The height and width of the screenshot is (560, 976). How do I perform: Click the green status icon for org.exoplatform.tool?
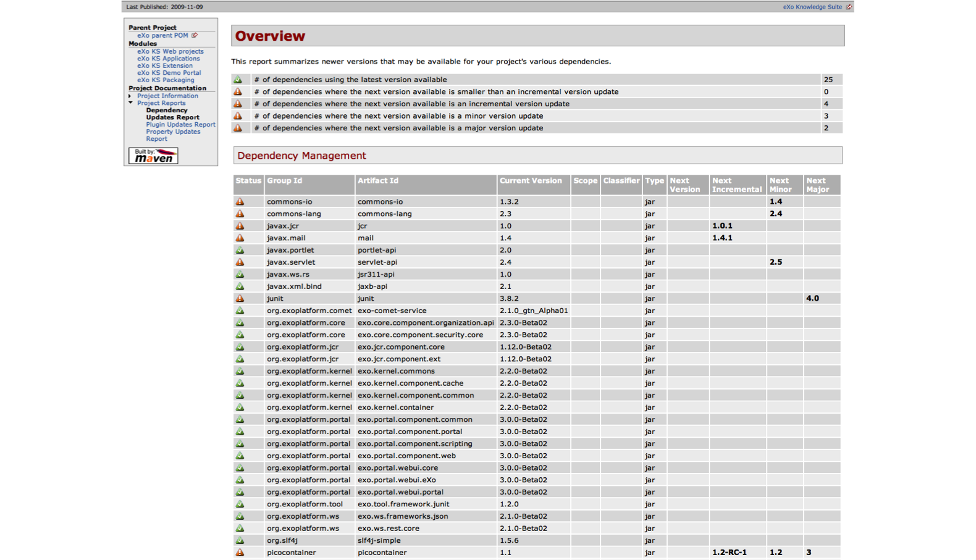coord(240,504)
